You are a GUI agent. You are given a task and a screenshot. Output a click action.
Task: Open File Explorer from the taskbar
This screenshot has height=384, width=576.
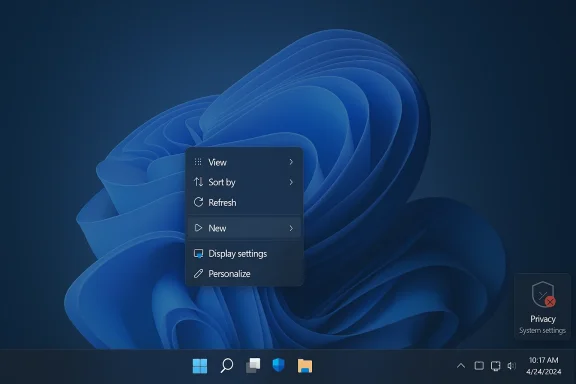click(x=305, y=366)
